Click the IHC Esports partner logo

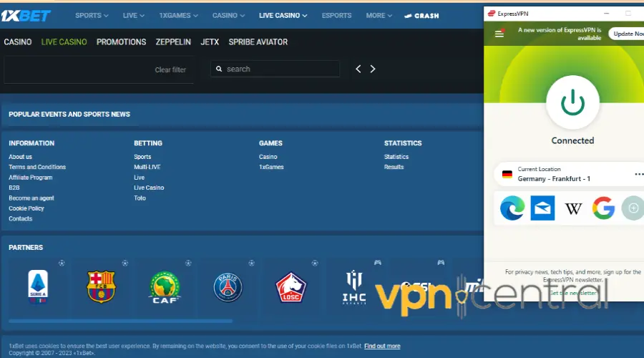(x=354, y=287)
